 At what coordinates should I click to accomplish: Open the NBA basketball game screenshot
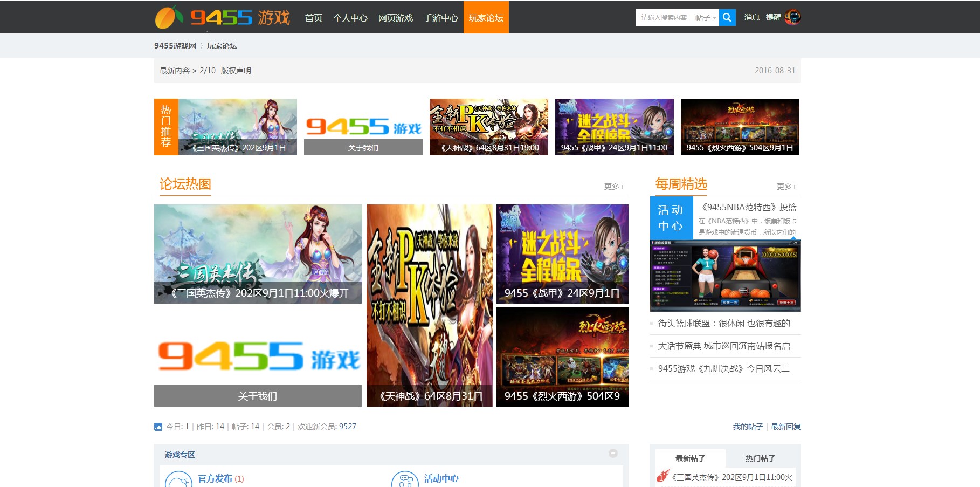[726, 276]
